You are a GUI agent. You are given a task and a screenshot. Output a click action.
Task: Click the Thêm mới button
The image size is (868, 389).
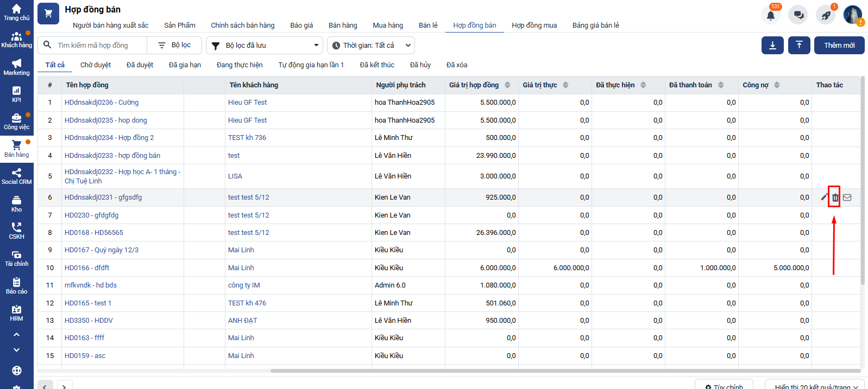click(x=839, y=45)
